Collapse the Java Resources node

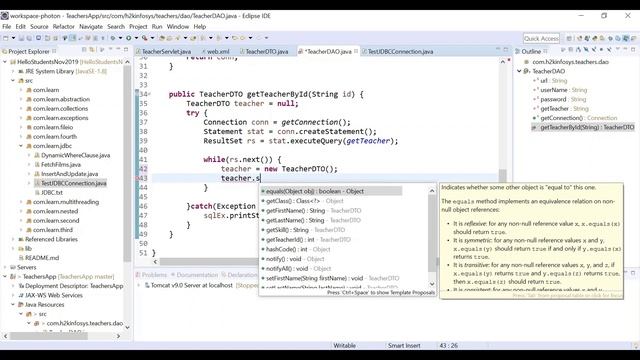point(13,304)
